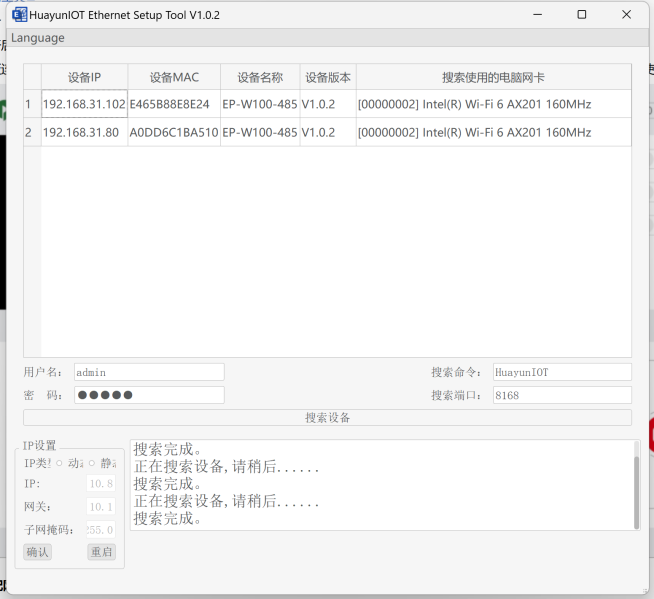This screenshot has height=599, width=654.
Task: Select the dynamic (动态) IP type radio button
Action: tap(59, 463)
